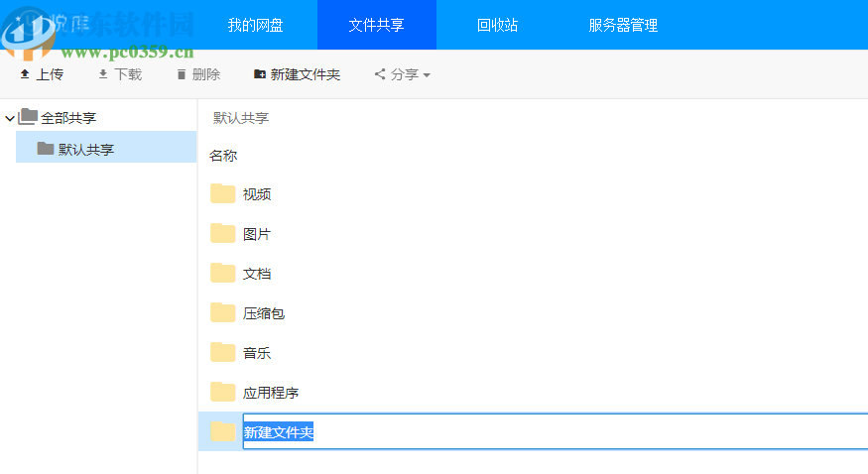
Task: Click the 视频 folder icon
Action: point(223,193)
